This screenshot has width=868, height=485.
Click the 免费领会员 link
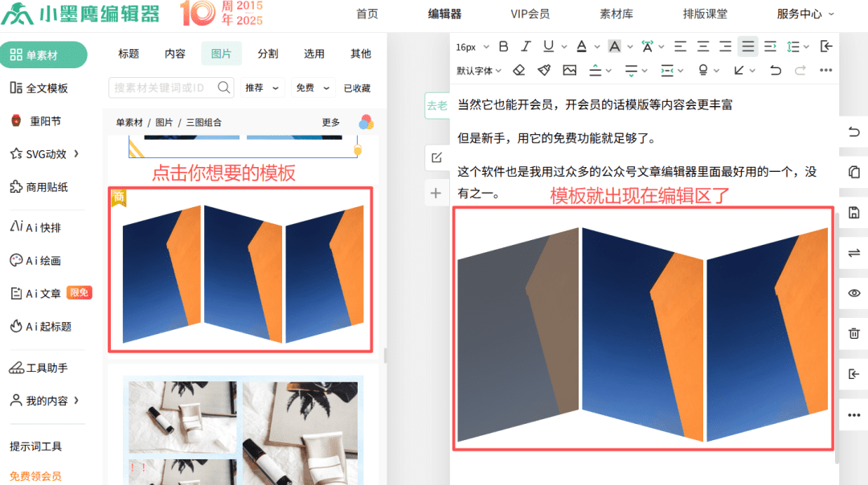point(35,475)
